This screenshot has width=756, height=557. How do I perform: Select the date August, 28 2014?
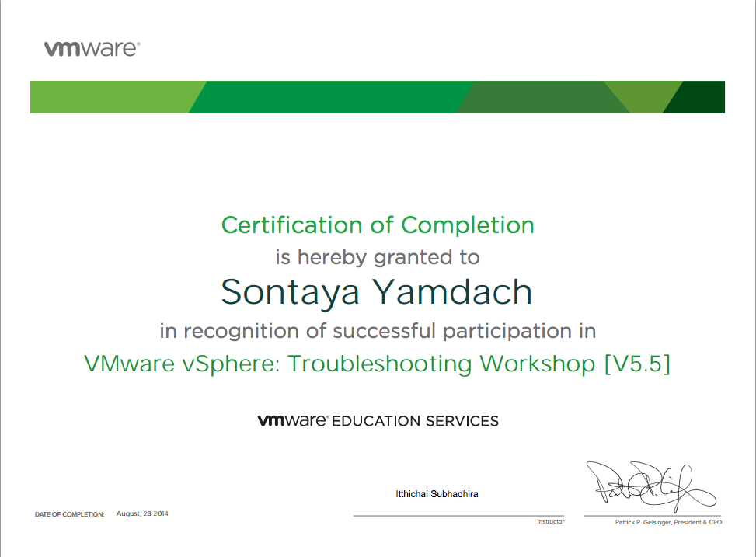tap(142, 513)
